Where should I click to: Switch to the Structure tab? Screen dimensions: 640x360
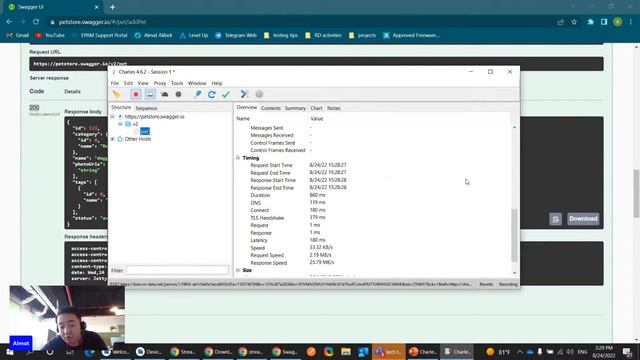click(x=121, y=108)
